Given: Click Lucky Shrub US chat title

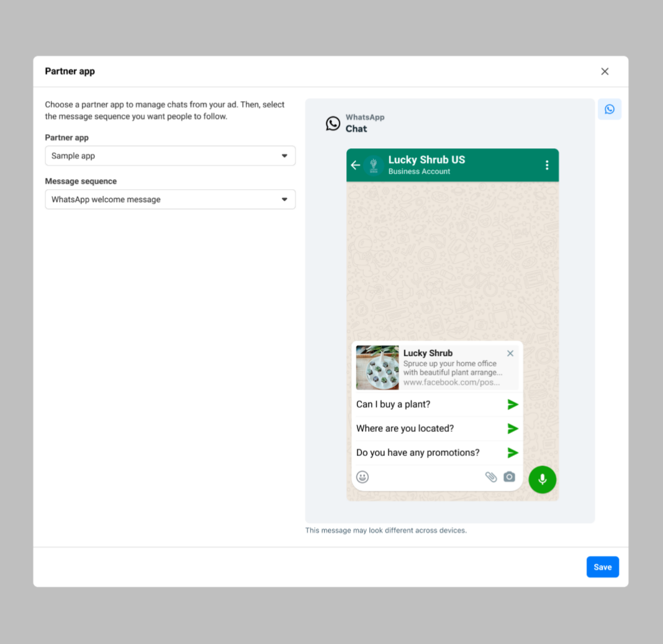Looking at the screenshot, I should 426,159.
